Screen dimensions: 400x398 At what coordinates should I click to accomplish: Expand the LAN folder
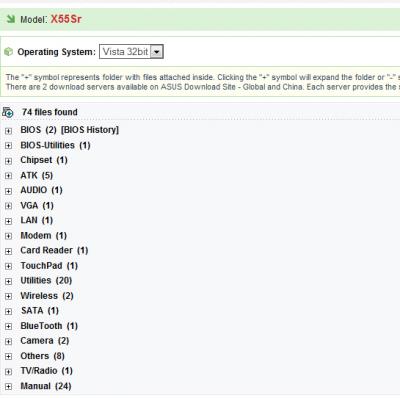coord(8,221)
